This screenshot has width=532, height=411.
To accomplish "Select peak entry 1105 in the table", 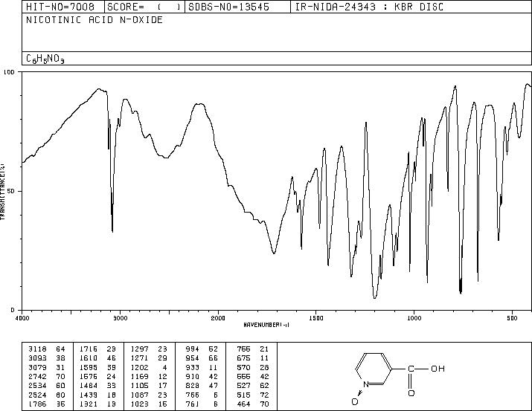I will tap(139, 386).
